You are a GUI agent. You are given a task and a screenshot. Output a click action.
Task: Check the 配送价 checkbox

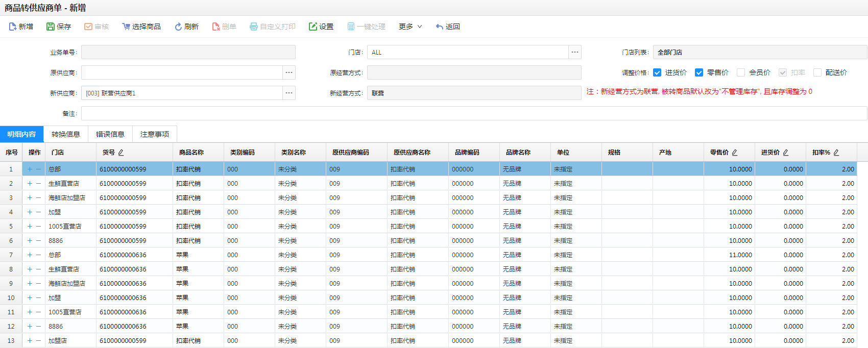(817, 72)
